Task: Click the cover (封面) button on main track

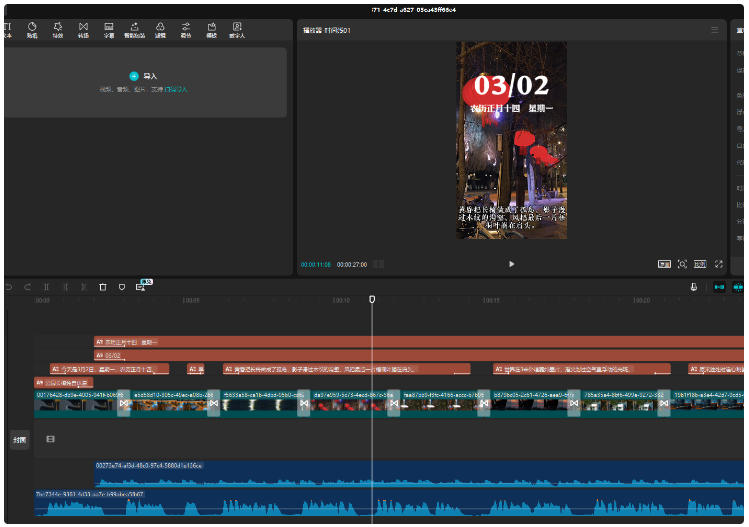Action: pos(18,439)
